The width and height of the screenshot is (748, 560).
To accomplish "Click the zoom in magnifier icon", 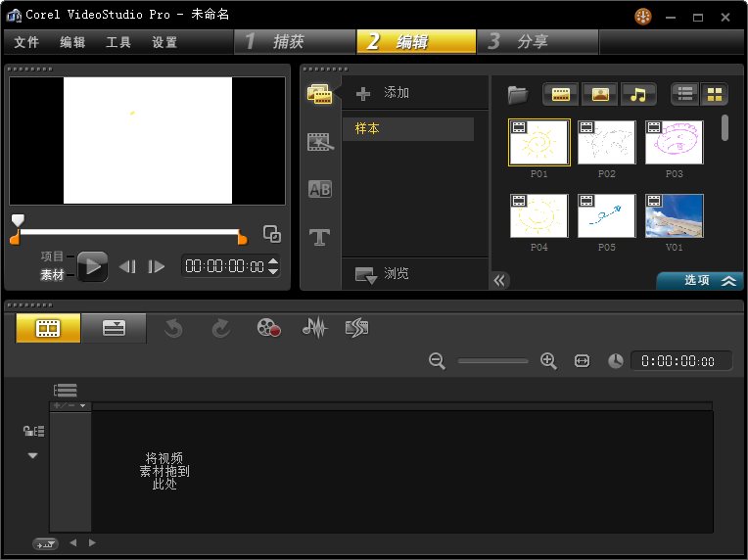I will tap(548, 361).
